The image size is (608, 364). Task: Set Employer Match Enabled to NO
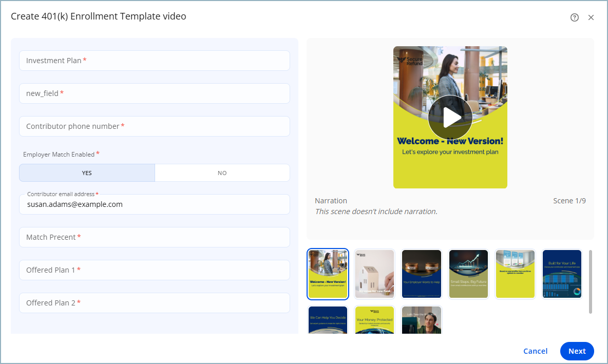point(222,173)
